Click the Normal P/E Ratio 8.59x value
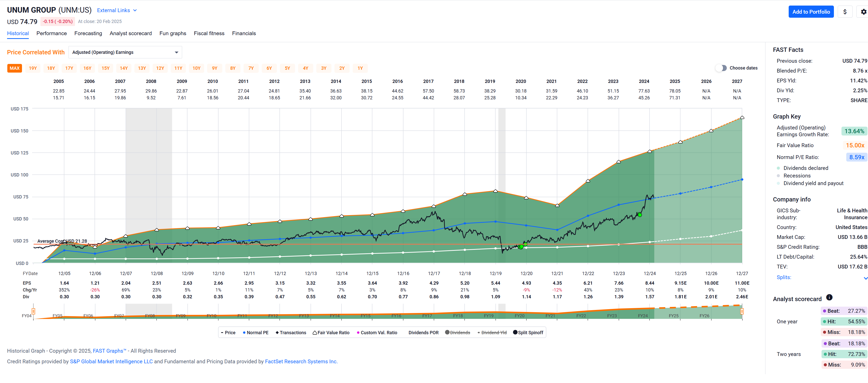The height and width of the screenshot is (383, 868). pyautogui.click(x=857, y=157)
